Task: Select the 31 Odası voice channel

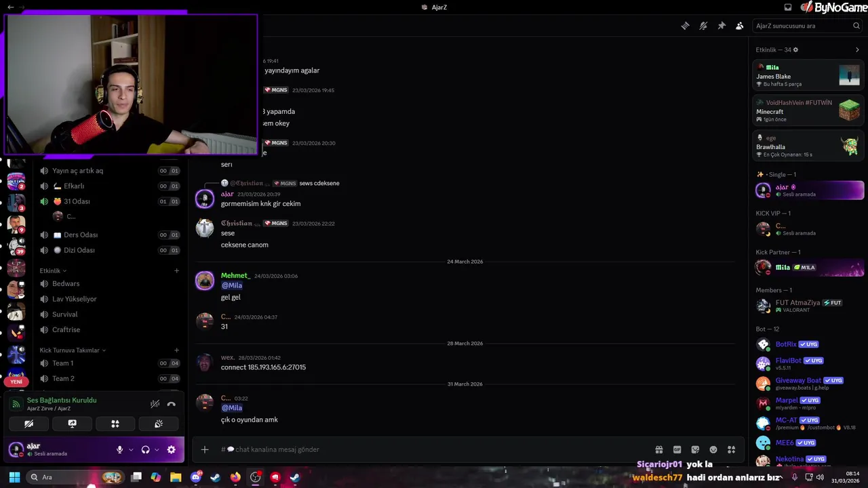Action: pyautogui.click(x=108, y=201)
